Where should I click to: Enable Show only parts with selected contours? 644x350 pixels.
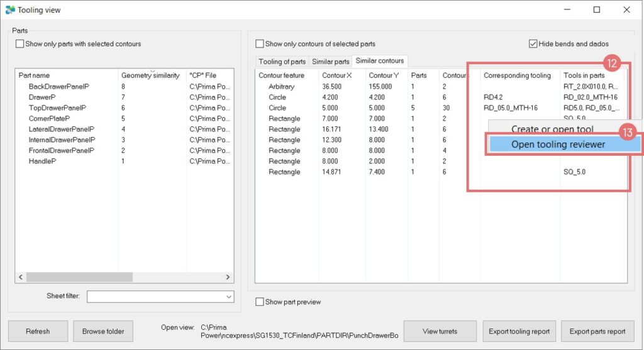coord(20,44)
